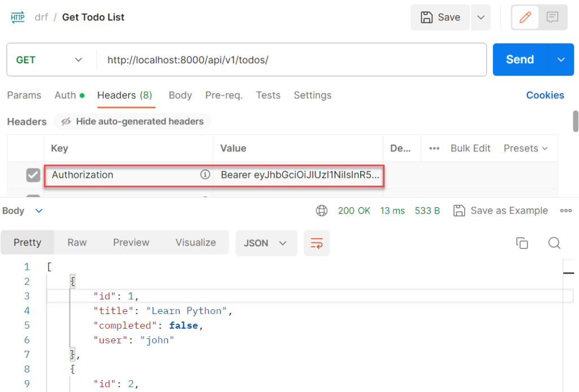Viewport: 579px width, 392px height.
Task: Uncheck the Authorization header checkbox
Action: 33,176
